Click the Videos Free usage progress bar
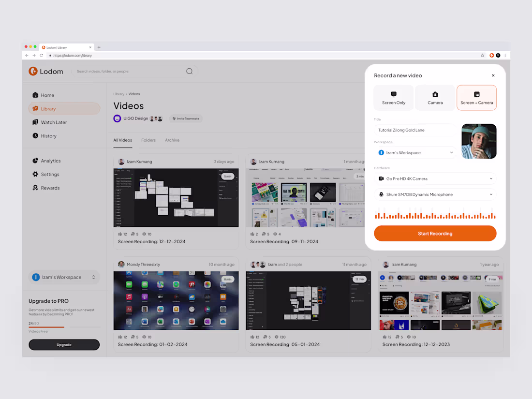Image resolution: width=532 pixels, height=399 pixels. (x=64, y=328)
